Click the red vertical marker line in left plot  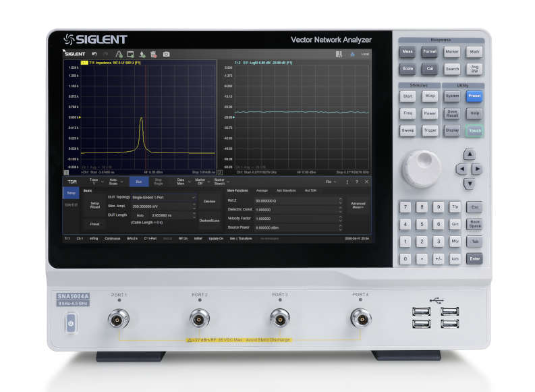pos(146,117)
